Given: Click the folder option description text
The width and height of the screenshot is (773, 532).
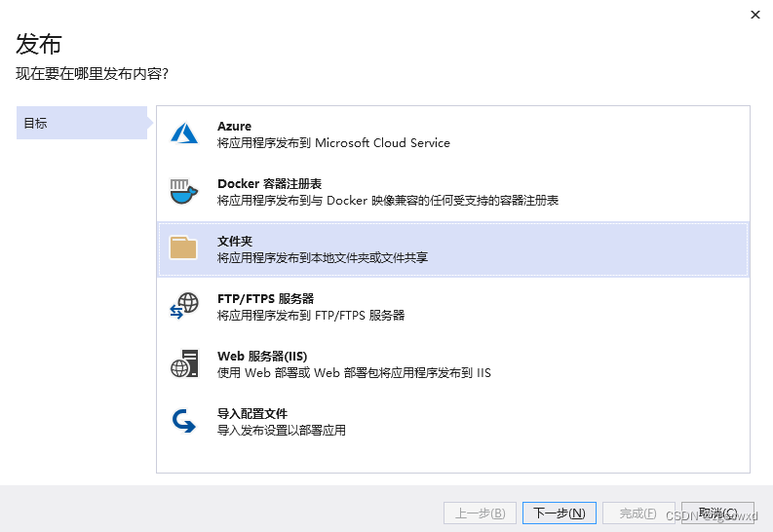Looking at the screenshot, I should coord(323,258).
